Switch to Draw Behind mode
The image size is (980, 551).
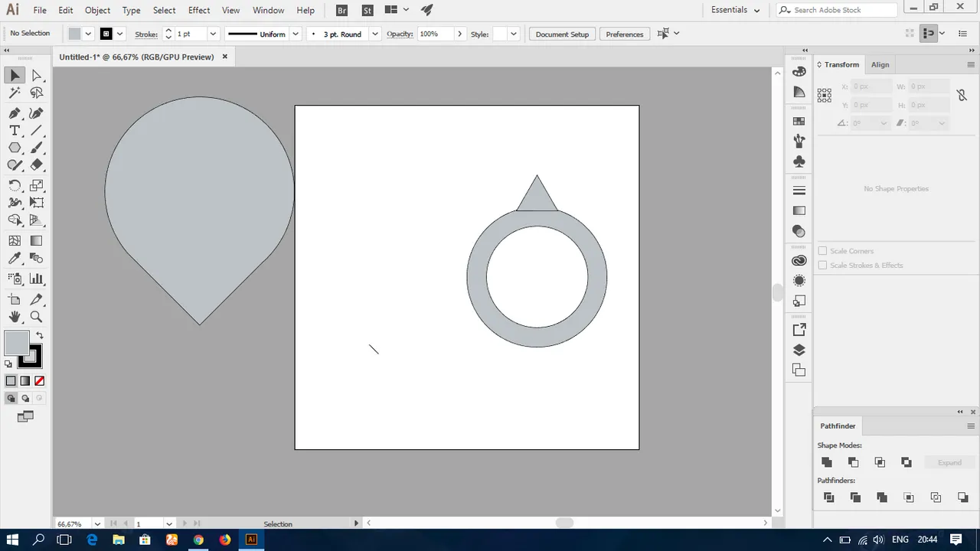point(25,398)
